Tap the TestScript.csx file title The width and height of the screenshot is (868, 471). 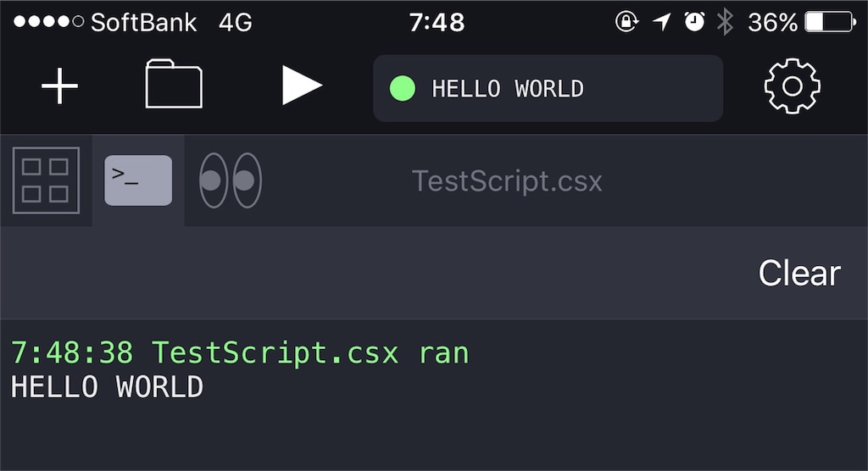507,181
